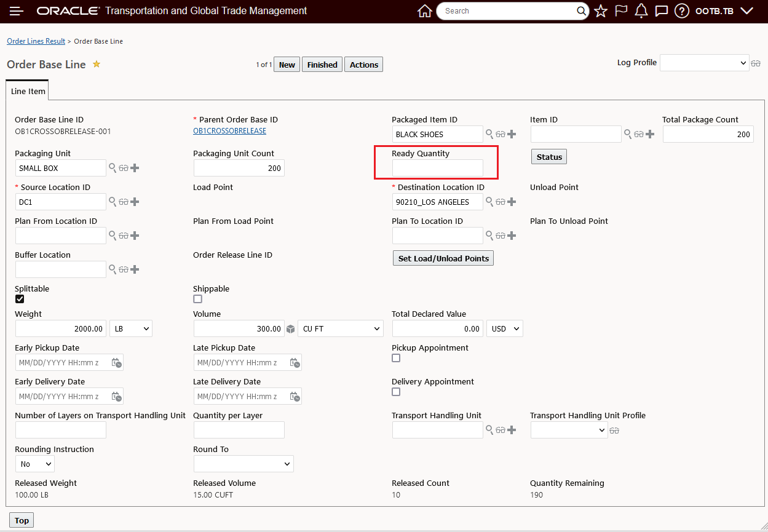768x532 pixels.
Task: View Destination Location glasses icon
Action: pos(501,202)
